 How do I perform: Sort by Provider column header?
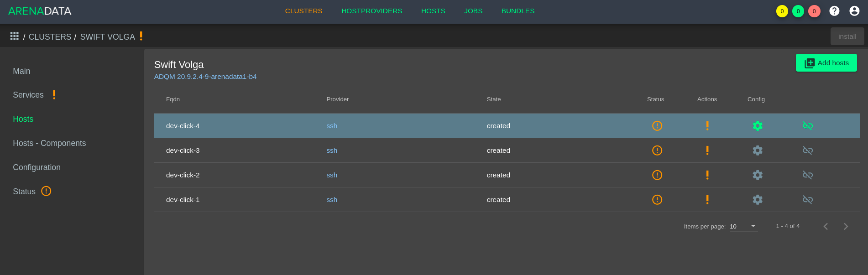point(338,99)
